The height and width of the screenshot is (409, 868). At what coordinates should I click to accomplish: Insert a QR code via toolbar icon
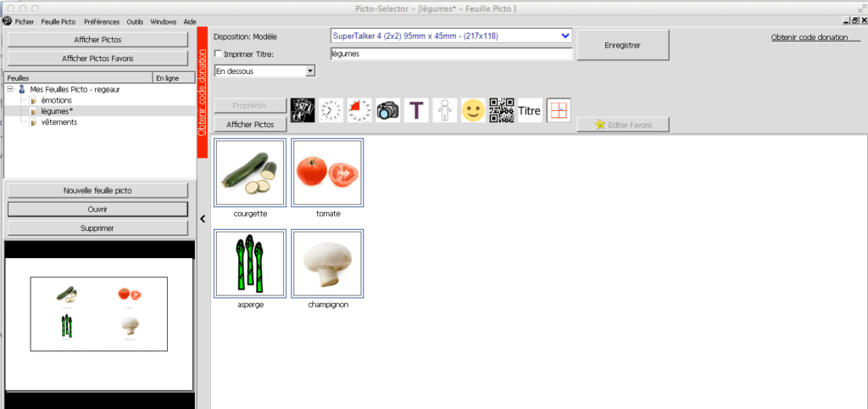[502, 110]
